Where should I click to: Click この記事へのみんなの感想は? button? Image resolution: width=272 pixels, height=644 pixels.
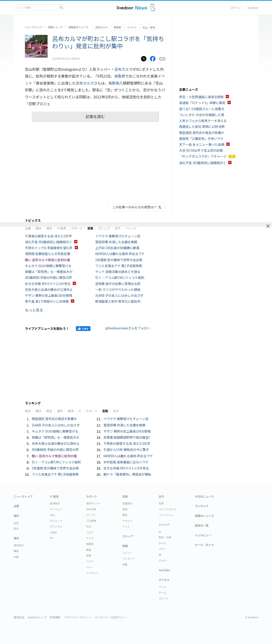pyautogui.click(x=137, y=207)
